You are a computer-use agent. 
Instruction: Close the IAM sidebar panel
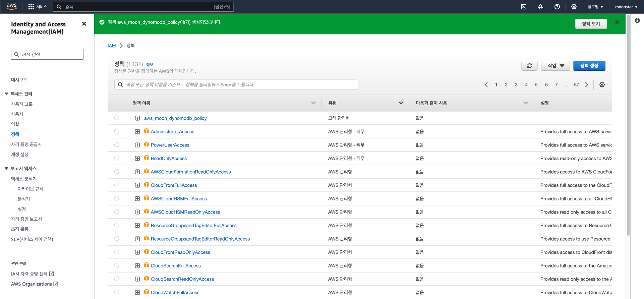84,24
